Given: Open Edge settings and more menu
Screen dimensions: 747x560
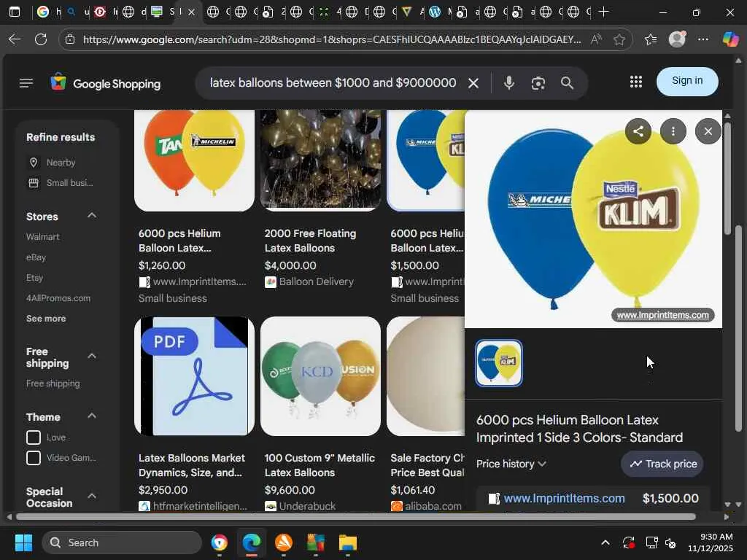Looking at the screenshot, I should pyautogui.click(x=703, y=39).
